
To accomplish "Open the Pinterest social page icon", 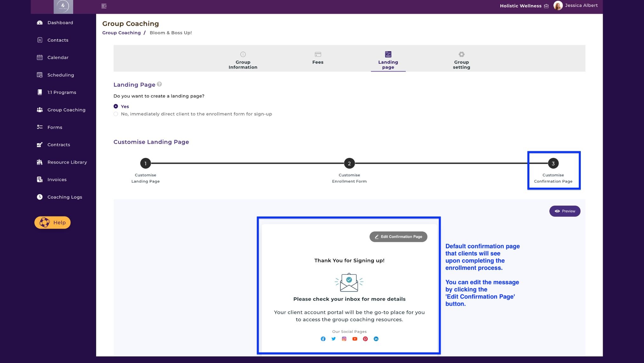I will (x=365, y=339).
